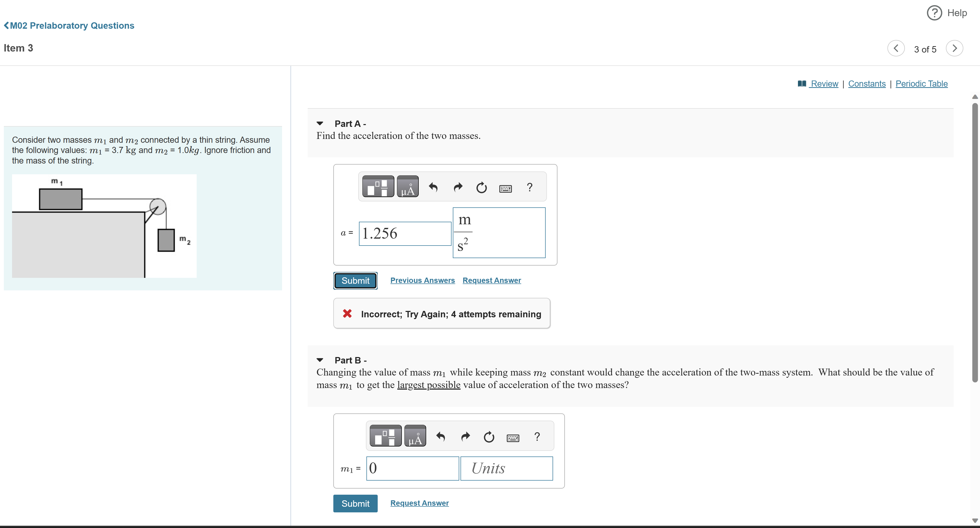Submit the answer for Part B
Viewport: 980px width, 528px height.
[355, 503]
